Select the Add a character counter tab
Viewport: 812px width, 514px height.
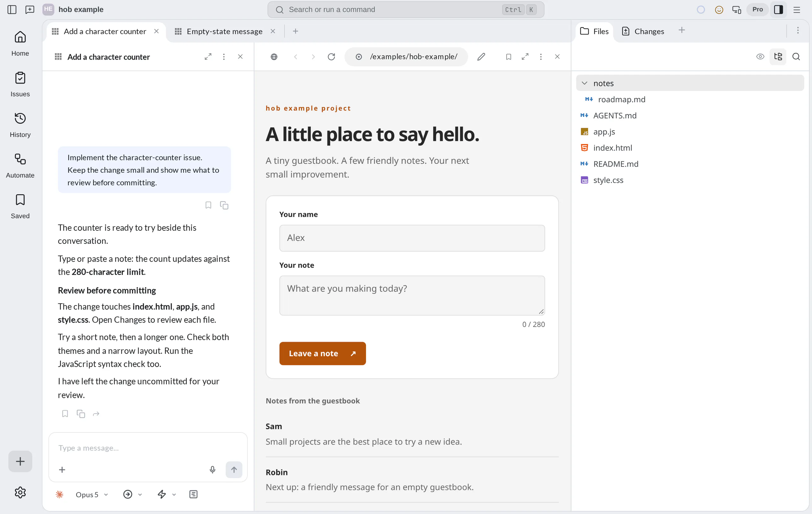pos(105,31)
